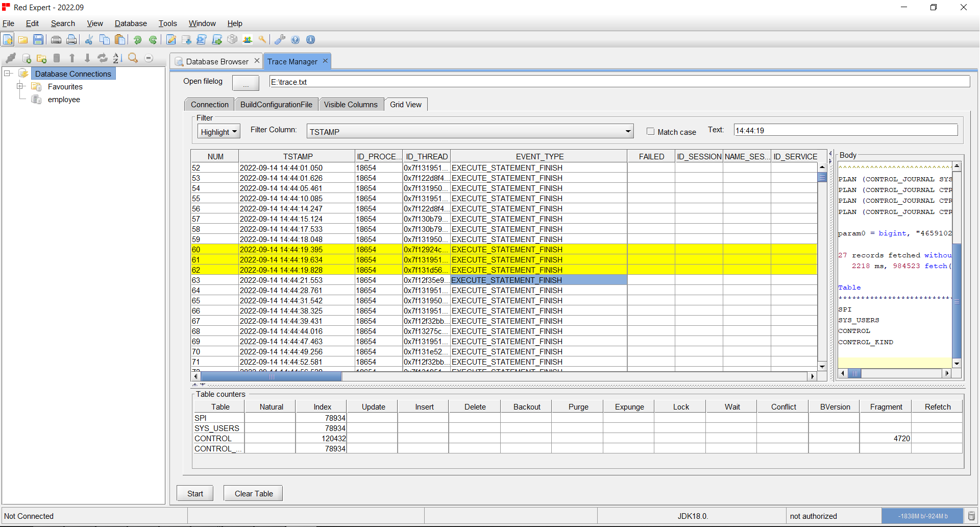Open the User Manager toolbar icon
This screenshot has width=980, height=527.
pyautogui.click(x=247, y=40)
